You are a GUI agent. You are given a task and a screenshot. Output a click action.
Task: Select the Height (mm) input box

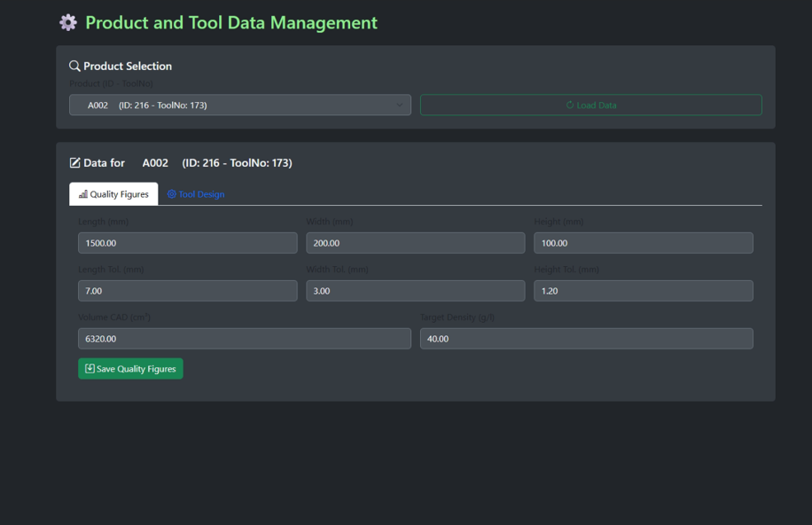click(643, 243)
